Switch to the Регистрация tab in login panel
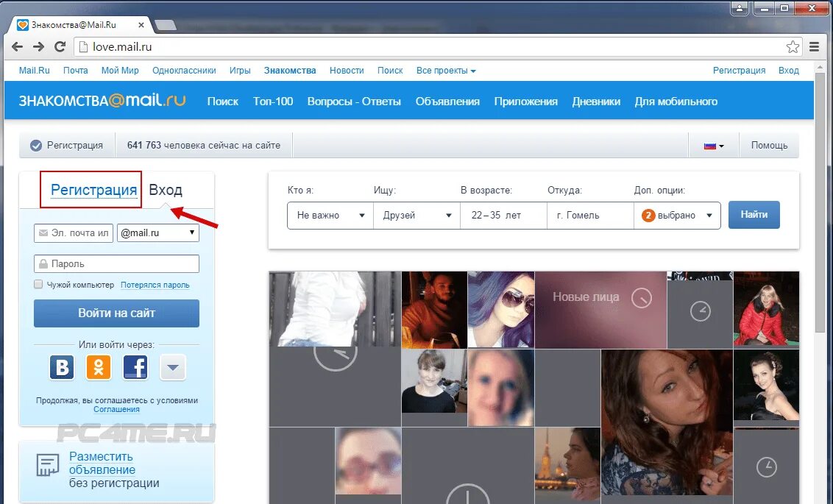 pyautogui.click(x=93, y=190)
